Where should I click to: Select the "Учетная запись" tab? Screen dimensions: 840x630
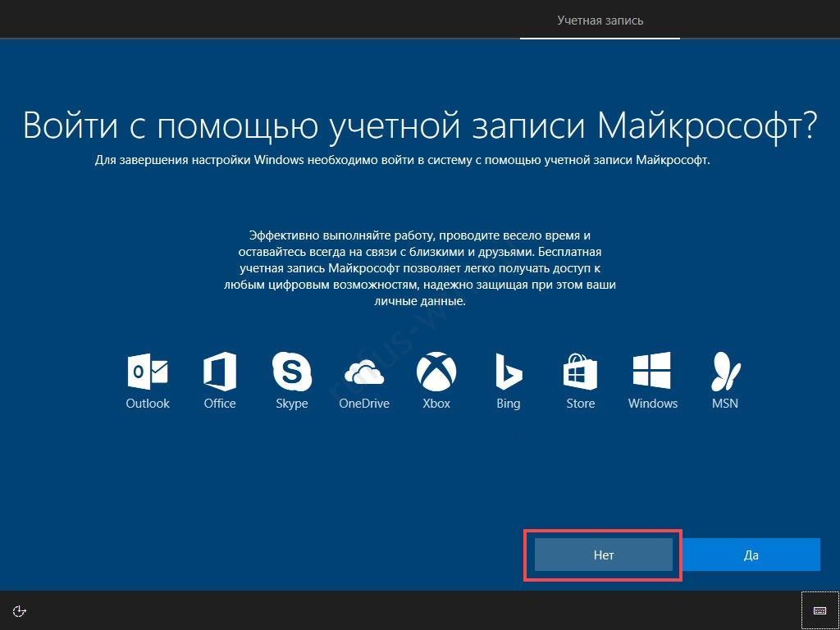tap(600, 21)
